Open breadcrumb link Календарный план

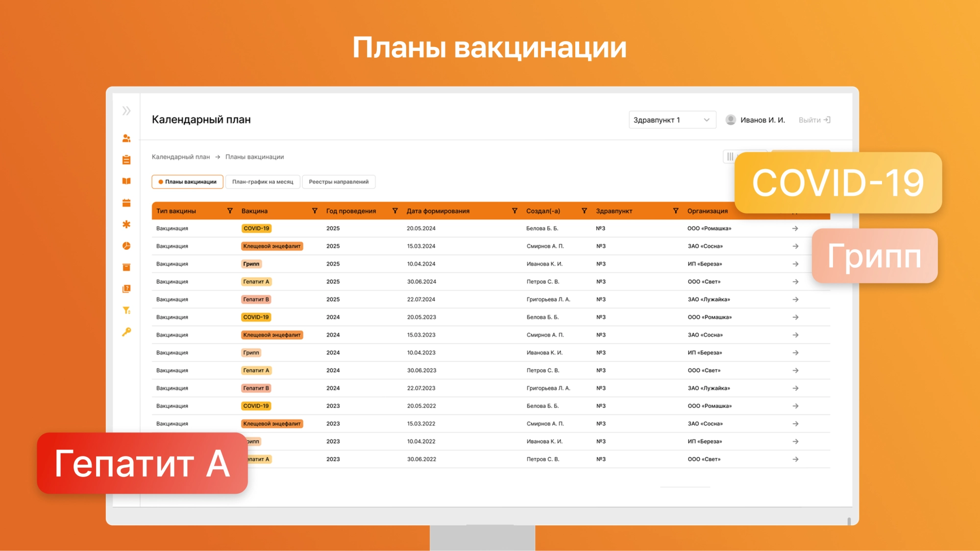(x=180, y=157)
